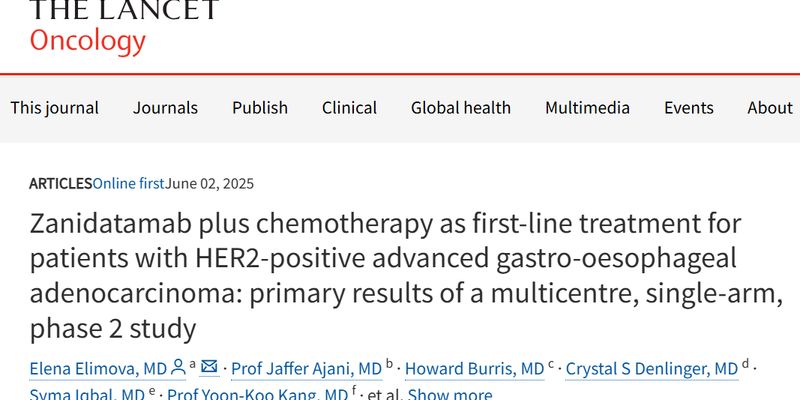Screen dimensions: 800x400
Task: Click the Zanidatamab article title heading
Action: coord(406,277)
